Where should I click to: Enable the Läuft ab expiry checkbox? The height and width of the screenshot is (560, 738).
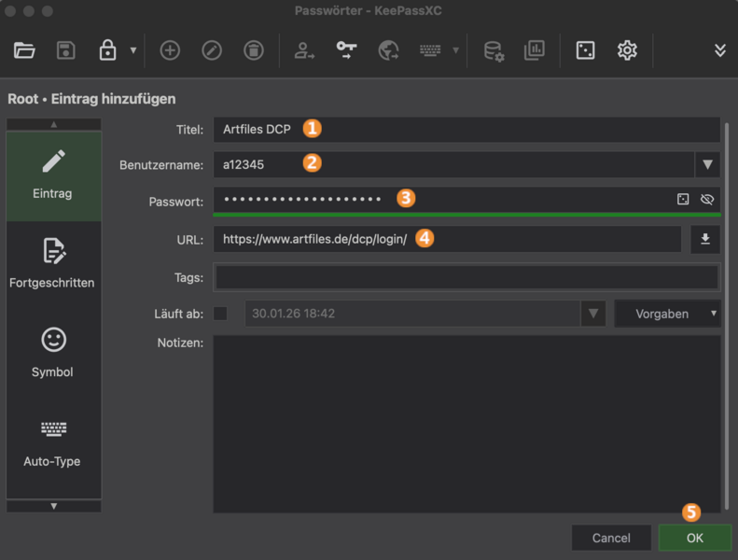tap(220, 314)
